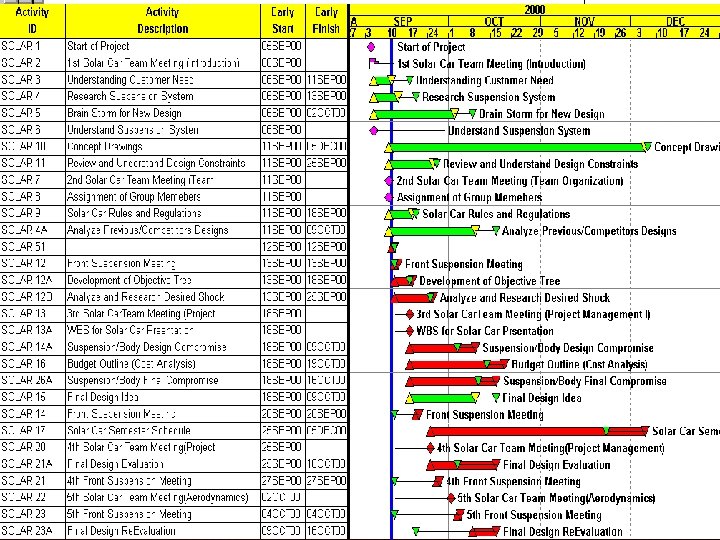Select the red Final Design Evaluation bar
This screenshot has width=720, height=540.
[463, 465]
